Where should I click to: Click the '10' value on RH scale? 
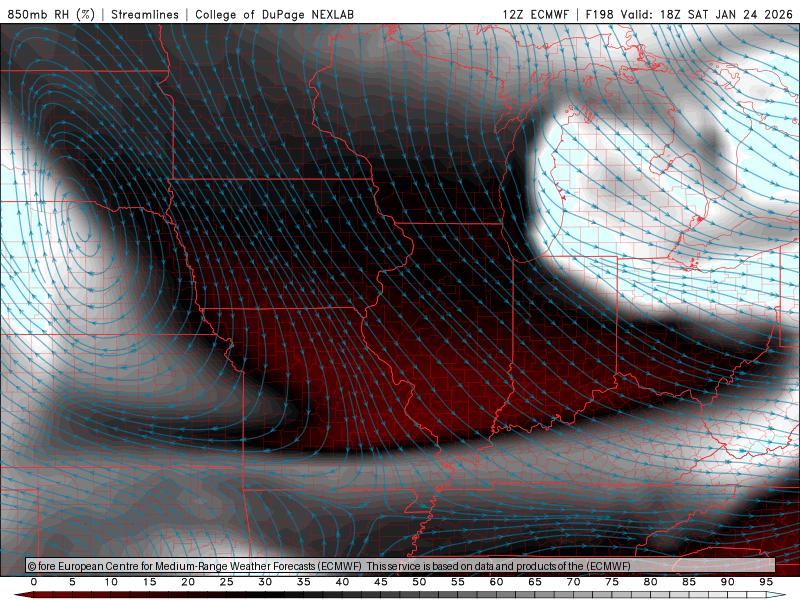click(111, 582)
